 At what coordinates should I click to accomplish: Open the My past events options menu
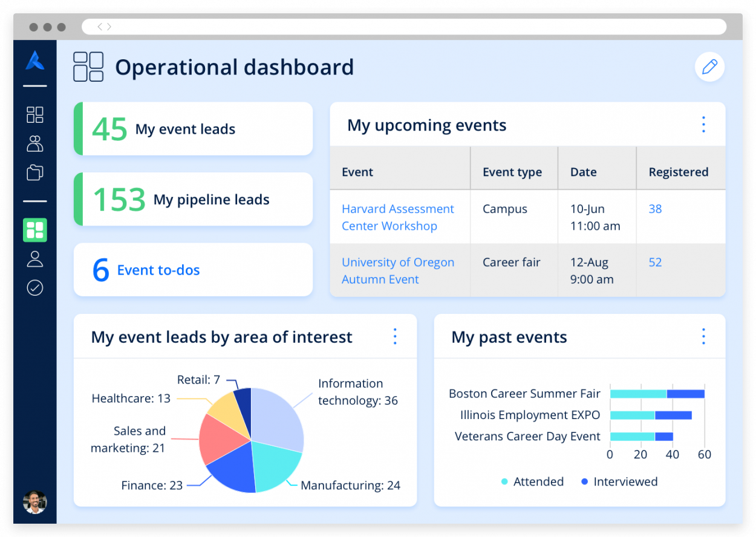point(703,336)
